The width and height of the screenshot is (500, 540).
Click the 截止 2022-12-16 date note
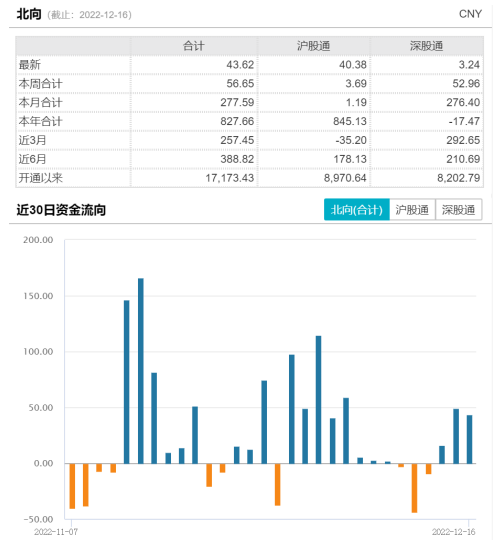pyautogui.click(x=90, y=15)
